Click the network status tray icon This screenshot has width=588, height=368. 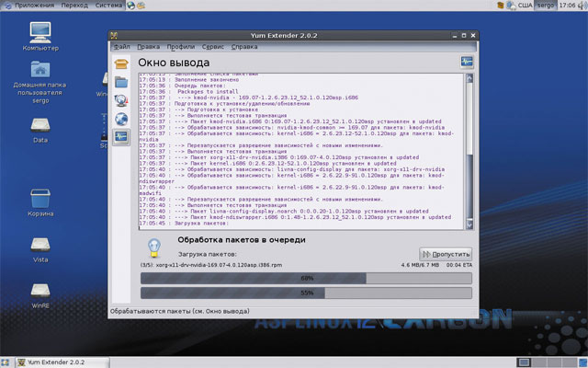click(x=511, y=6)
